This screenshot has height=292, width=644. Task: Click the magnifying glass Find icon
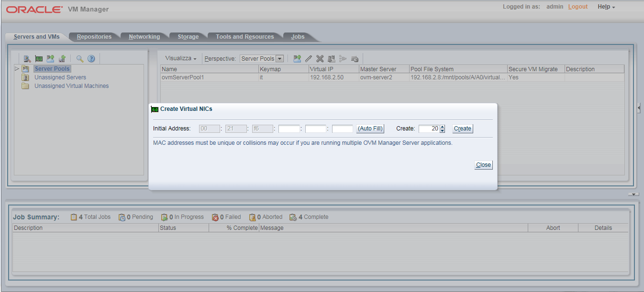pyautogui.click(x=80, y=59)
